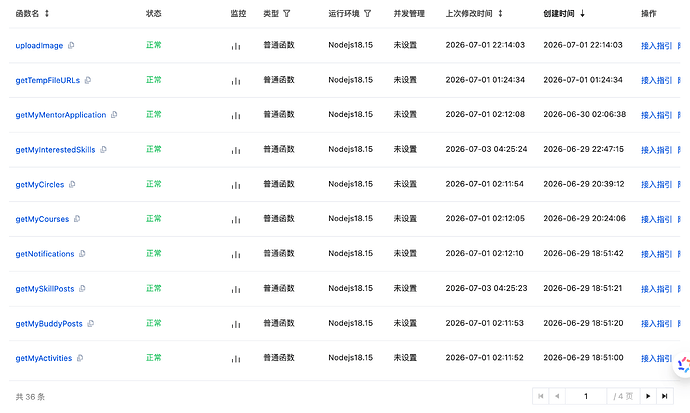
Task: Select 普通函数 in getMyCircles row
Action: pyautogui.click(x=279, y=184)
